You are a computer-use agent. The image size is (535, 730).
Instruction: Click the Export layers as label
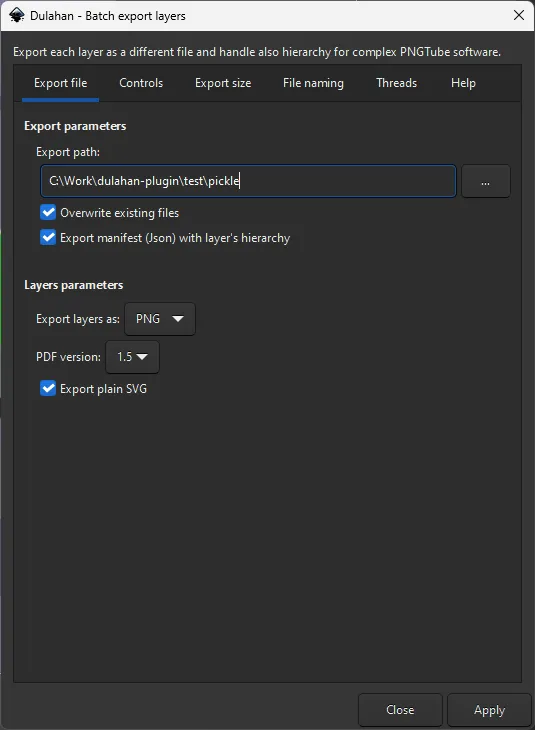(78, 319)
